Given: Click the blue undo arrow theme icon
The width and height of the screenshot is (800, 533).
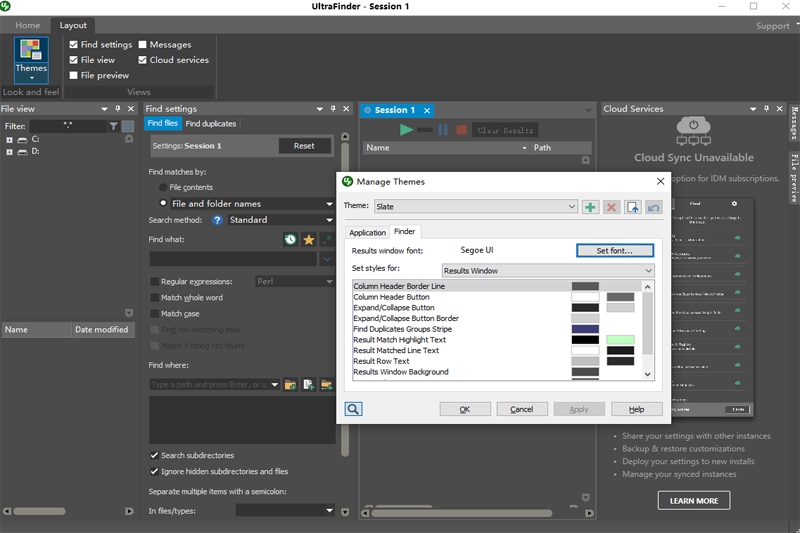Looking at the screenshot, I should (x=654, y=207).
